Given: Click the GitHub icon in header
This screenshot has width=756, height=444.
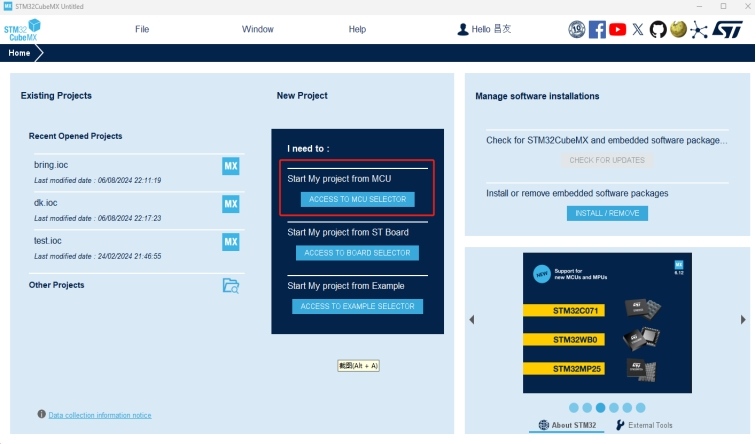Looking at the screenshot, I should 658,30.
